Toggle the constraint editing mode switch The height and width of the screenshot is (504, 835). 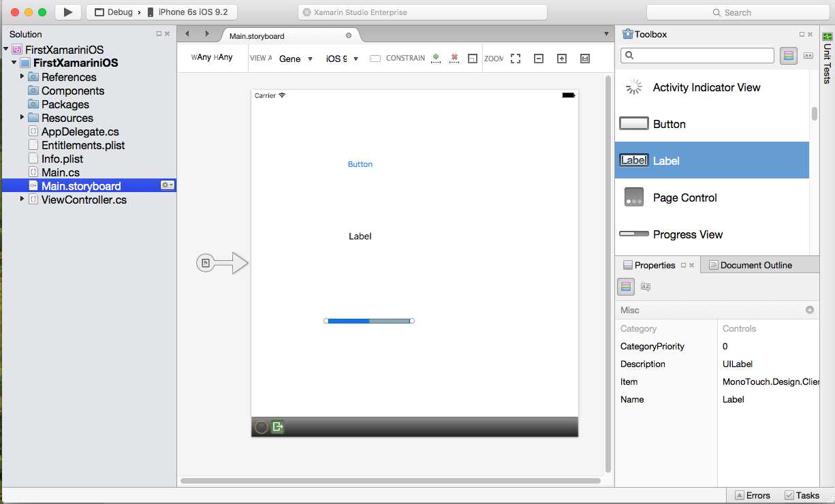[375, 59]
